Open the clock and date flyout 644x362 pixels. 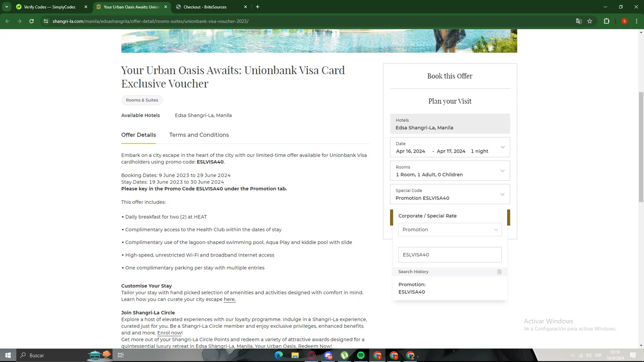click(x=615, y=355)
